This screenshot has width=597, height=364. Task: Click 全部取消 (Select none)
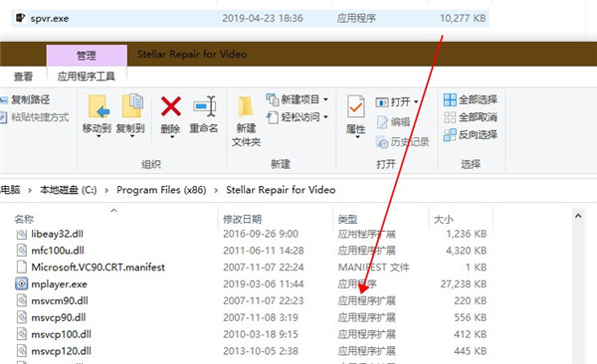pos(471,117)
